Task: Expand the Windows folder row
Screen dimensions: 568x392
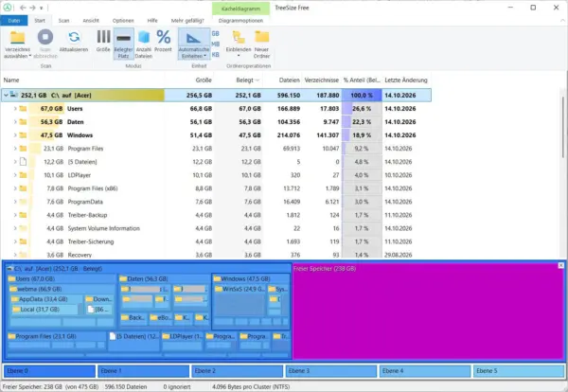Action: (x=15, y=135)
